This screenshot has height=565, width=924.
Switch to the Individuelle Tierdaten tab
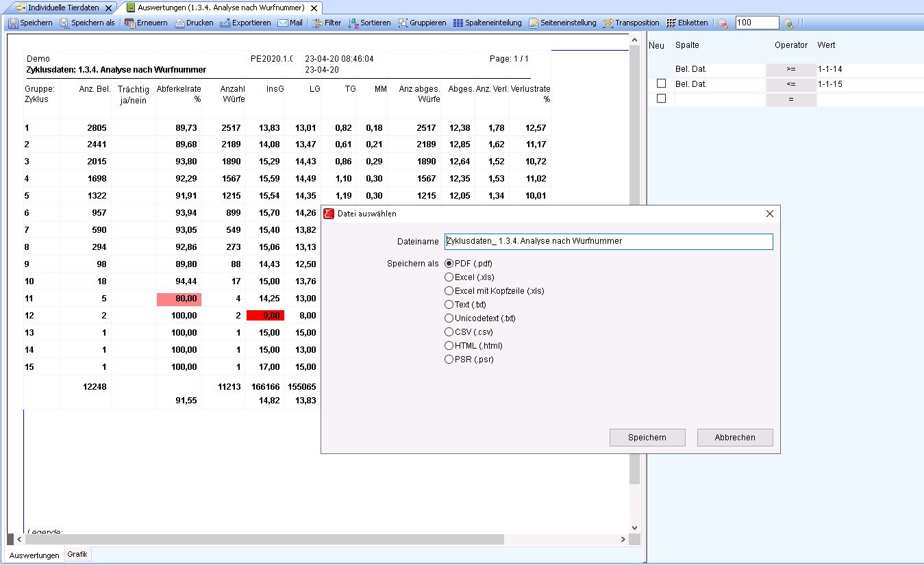point(62,8)
